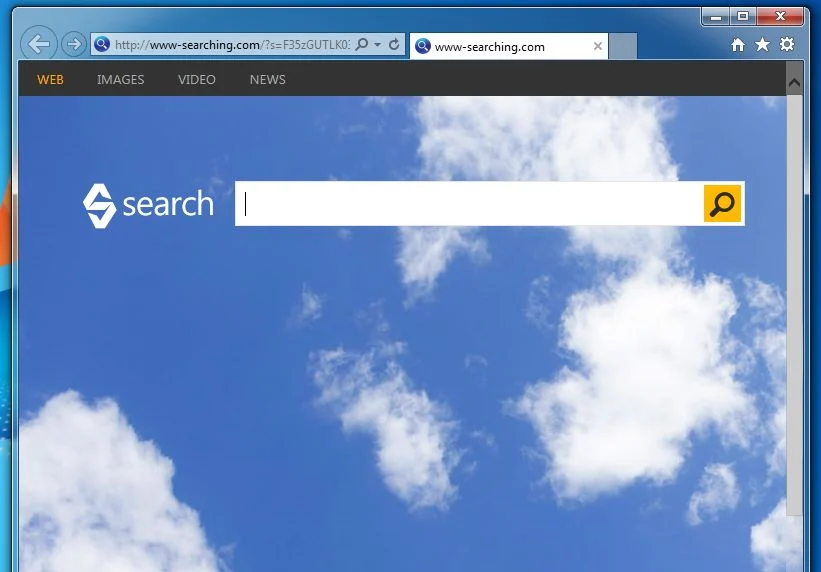Focus the main search text field
Screen dimensions: 821x572
(469, 204)
